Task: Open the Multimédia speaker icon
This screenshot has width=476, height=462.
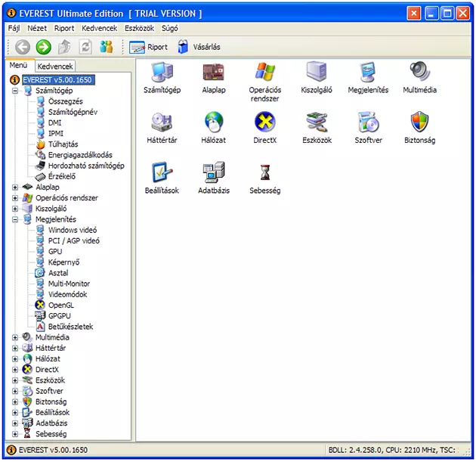Action: pyautogui.click(x=419, y=72)
